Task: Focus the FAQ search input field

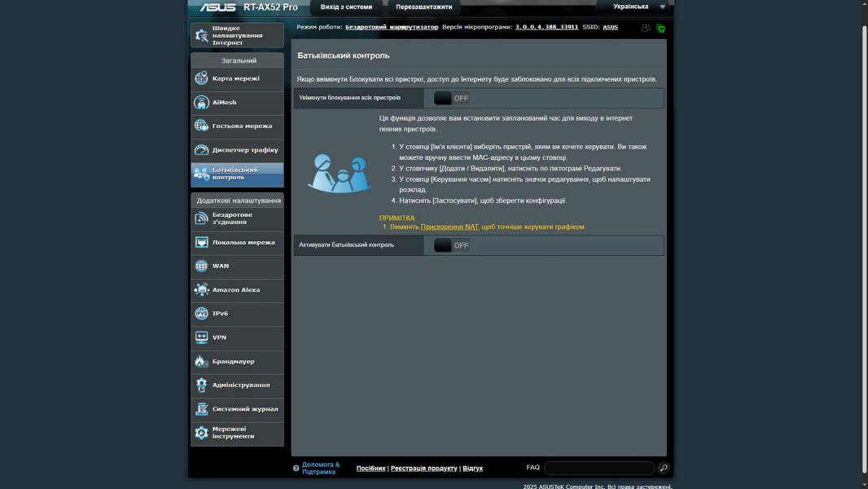Action: coord(598,469)
